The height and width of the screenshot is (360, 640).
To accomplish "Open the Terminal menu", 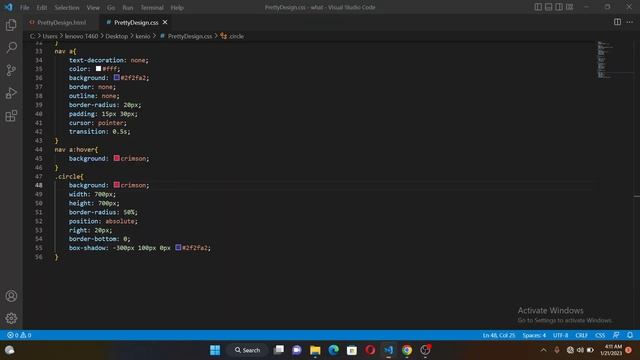I will click(152, 7).
